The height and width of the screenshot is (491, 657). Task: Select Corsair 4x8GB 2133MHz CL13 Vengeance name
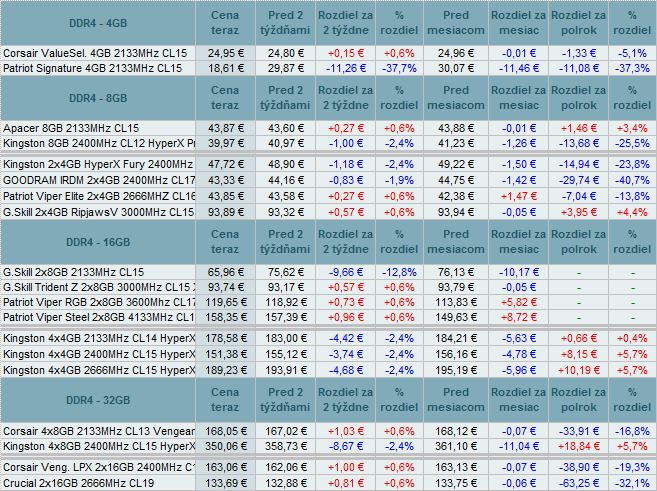99,431
